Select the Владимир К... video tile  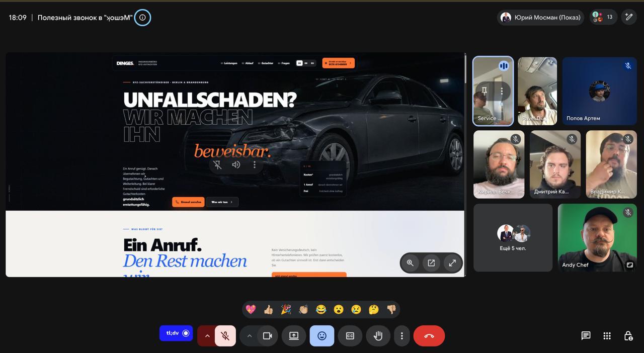tap(611, 164)
